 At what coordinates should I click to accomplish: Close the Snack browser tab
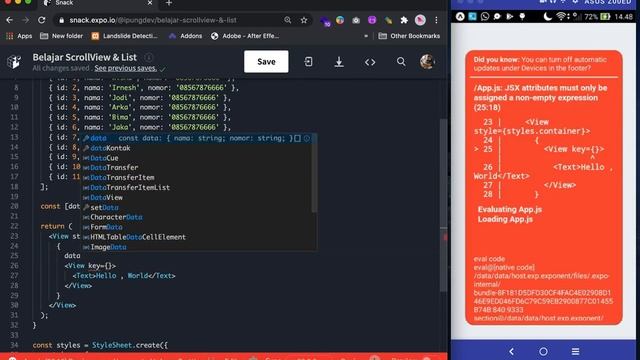click(150, 3)
